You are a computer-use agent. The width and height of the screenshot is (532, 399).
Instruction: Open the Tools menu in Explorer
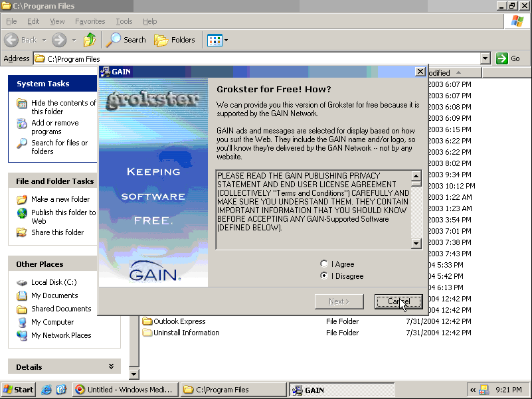point(124,21)
